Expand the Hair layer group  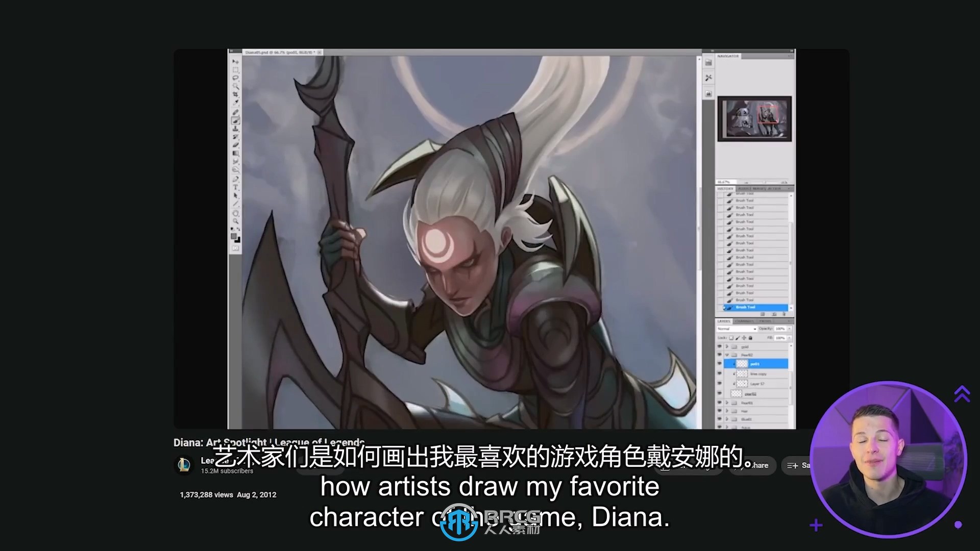click(x=727, y=411)
